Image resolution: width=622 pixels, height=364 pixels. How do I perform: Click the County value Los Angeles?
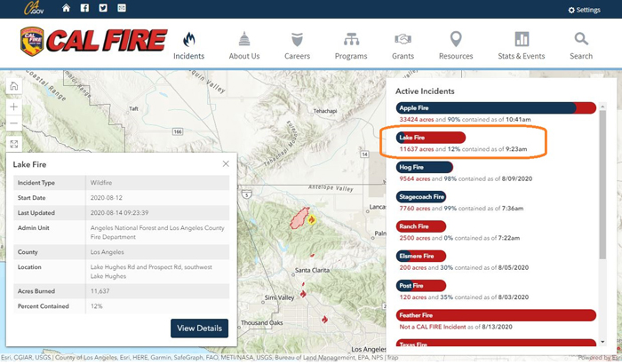pos(108,252)
